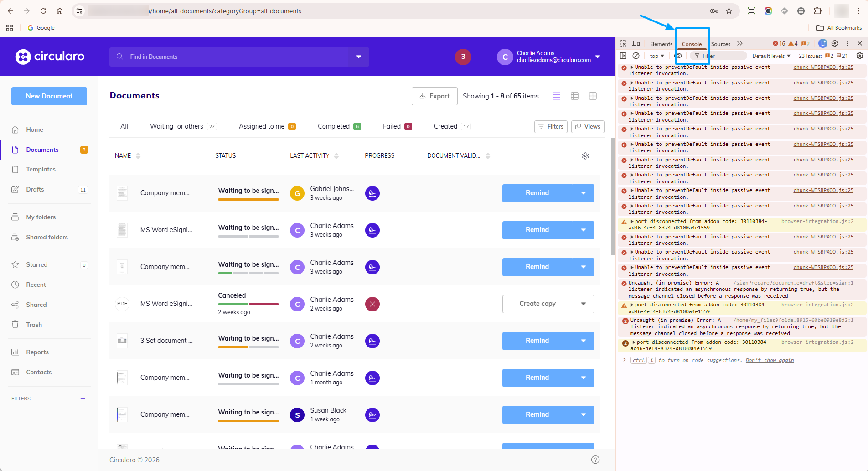Viewport: 868px width, 471px height.
Task: Expand the Remind options for Susan Black's document
Action: coord(584,414)
